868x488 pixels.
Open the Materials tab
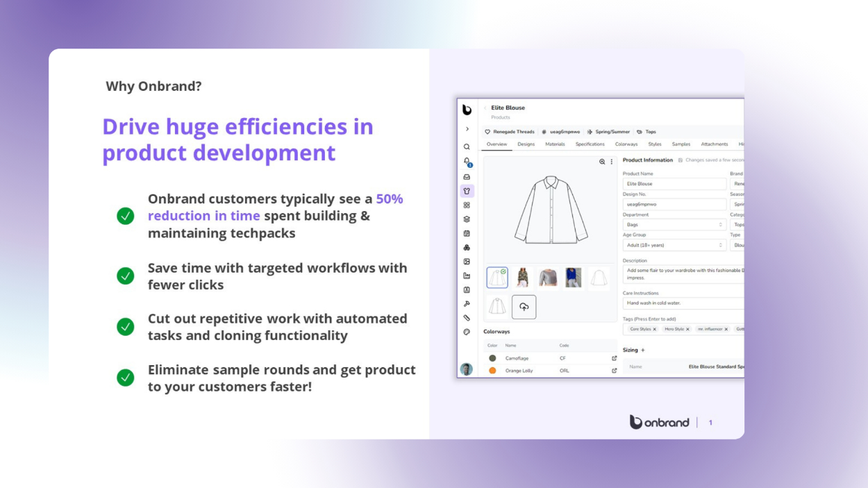555,144
